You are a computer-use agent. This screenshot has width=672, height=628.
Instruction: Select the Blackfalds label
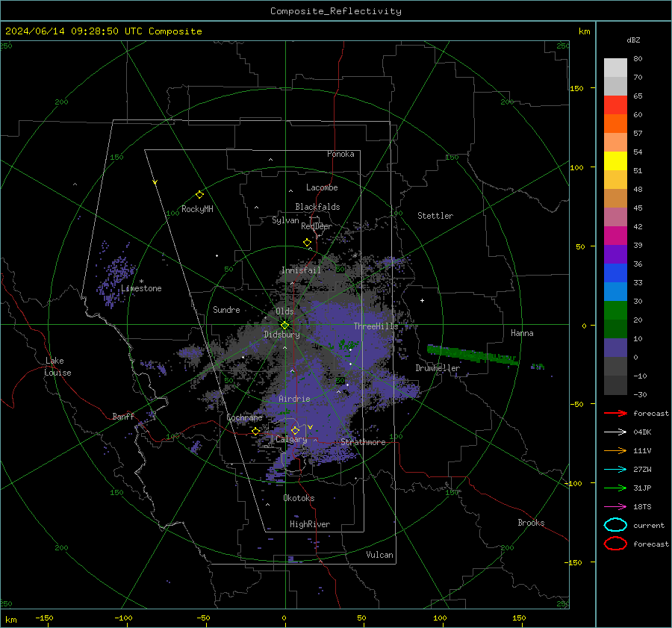click(317, 207)
